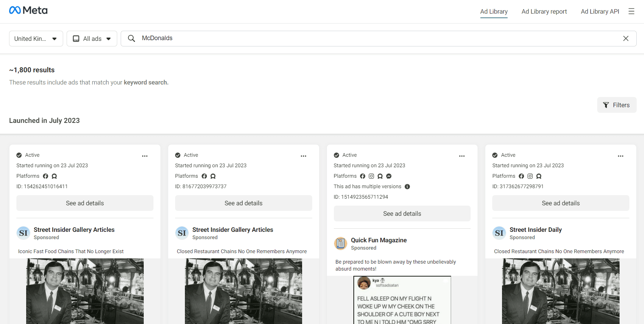Open the 'All ads' type dropdown
This screenshot has width=644, height=324.
[92, 38]
